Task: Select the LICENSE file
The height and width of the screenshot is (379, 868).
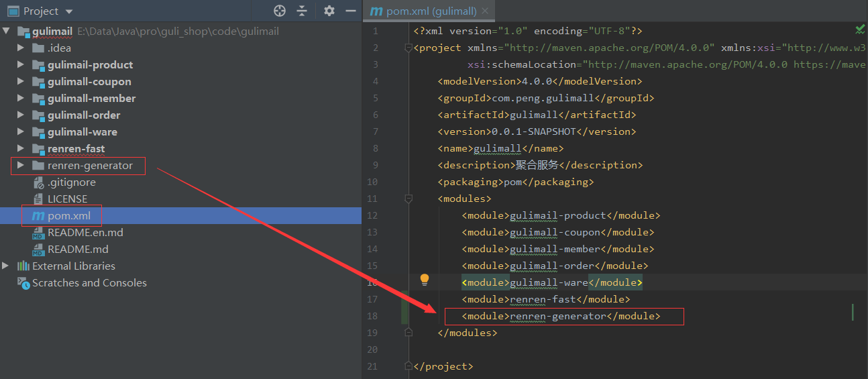Action: click(68, 199)
